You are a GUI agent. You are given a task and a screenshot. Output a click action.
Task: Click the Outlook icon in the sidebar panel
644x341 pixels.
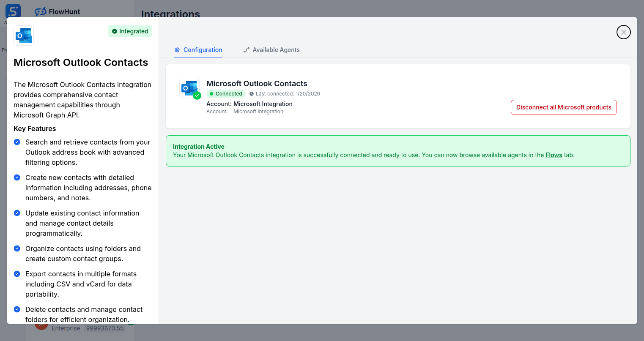point(23,35)
